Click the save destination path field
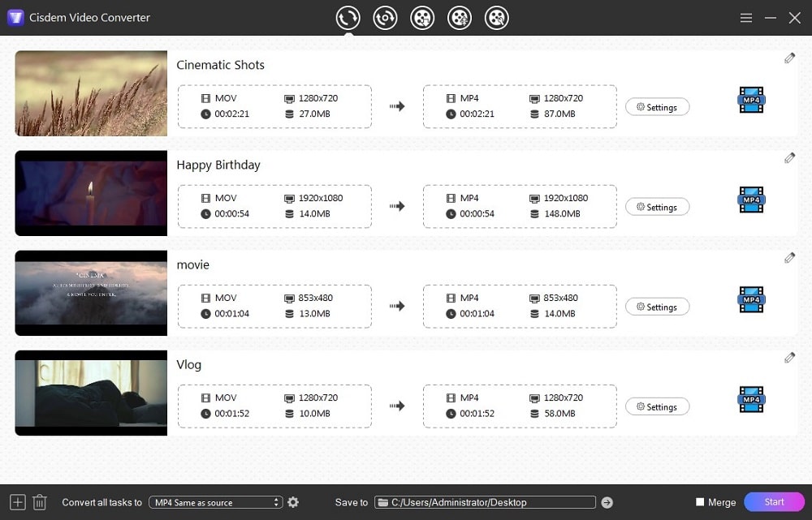This screenshot has height=520, width=812. 485,502
